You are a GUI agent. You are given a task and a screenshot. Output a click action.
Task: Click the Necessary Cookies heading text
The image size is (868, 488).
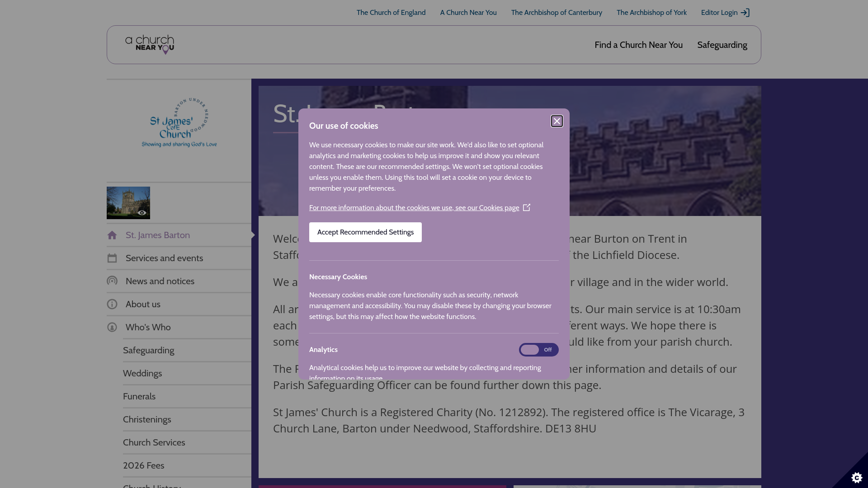(338, 277)
